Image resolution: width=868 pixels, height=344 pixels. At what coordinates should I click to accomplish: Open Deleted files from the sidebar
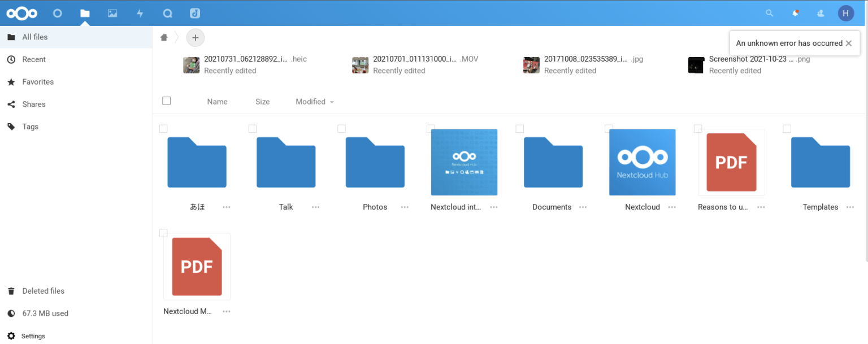42,290
